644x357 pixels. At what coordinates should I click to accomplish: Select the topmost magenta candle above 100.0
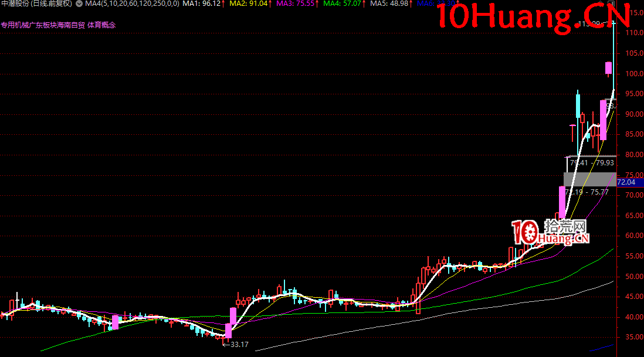tap(608, 68)
